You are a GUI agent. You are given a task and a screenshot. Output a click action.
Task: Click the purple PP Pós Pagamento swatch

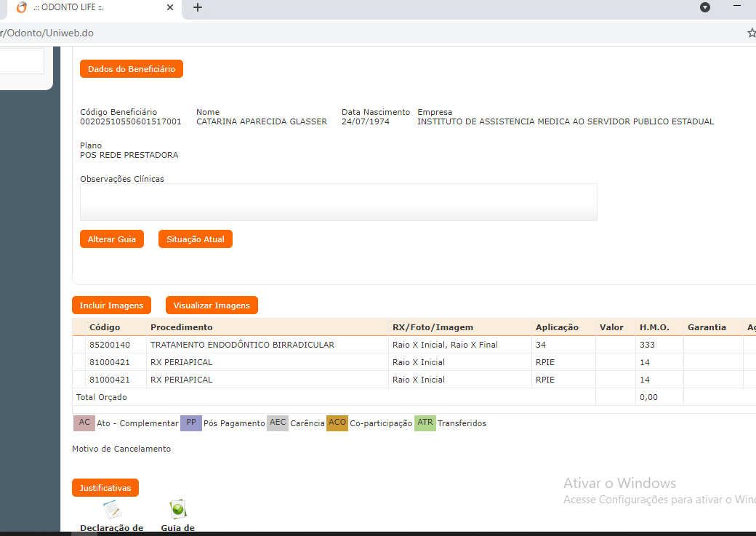(190, 423)
